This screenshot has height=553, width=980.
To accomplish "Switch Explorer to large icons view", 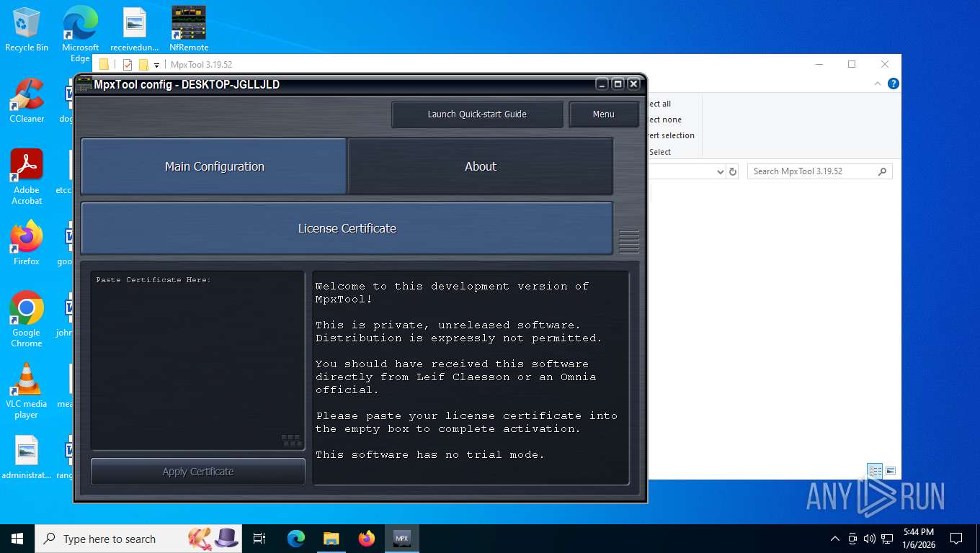I will tap(891, 471).
